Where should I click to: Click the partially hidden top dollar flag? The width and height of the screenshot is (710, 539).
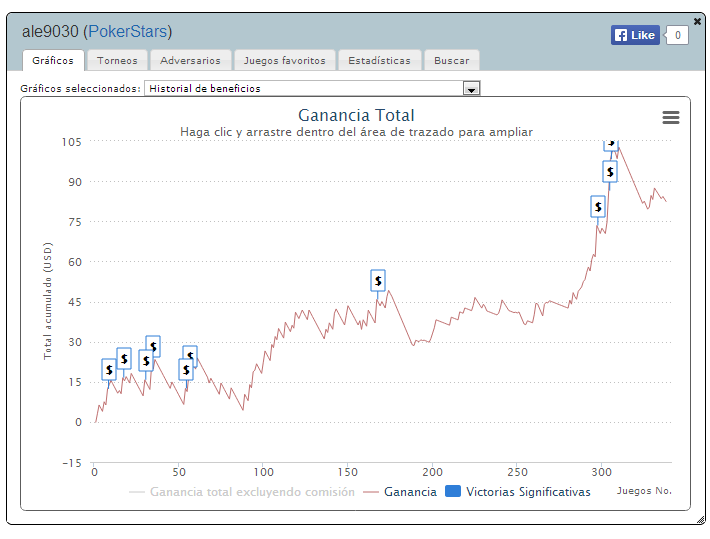tap(611, 145)
